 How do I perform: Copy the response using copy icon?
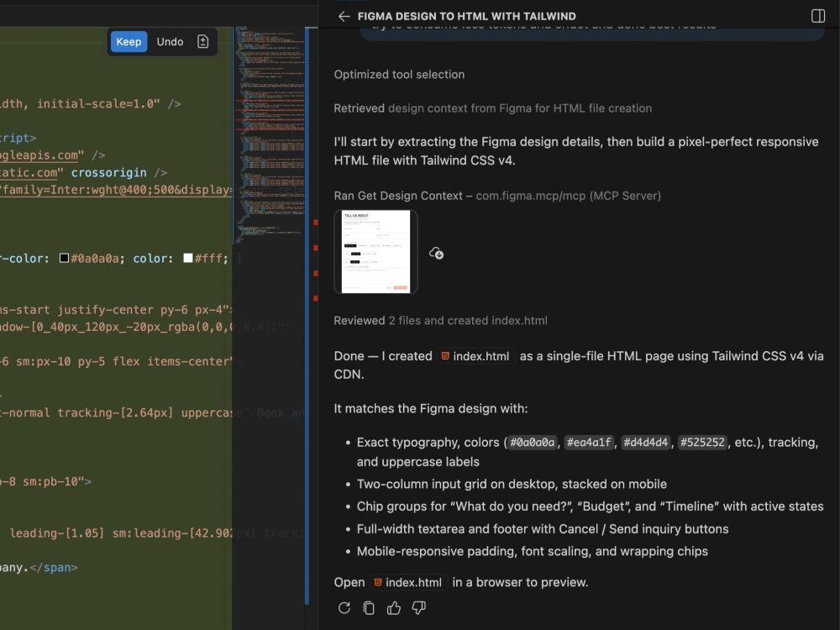click(369, 608)
